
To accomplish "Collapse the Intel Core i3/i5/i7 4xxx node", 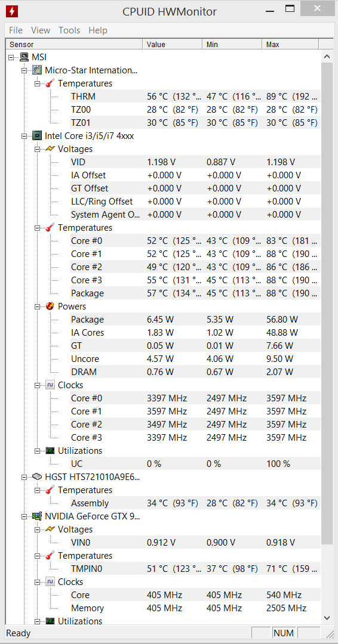I will [x=24, y=136].
